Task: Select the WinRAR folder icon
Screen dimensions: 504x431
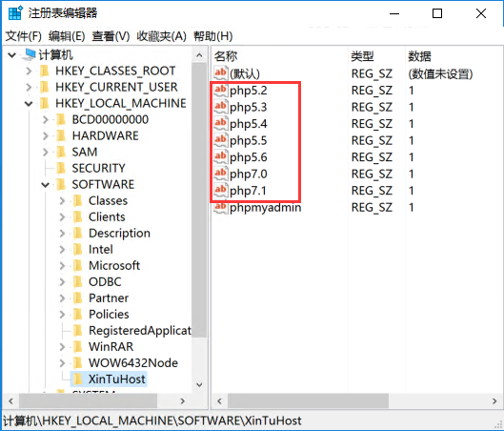Action: pyautogui.click(x=77, y=346)
